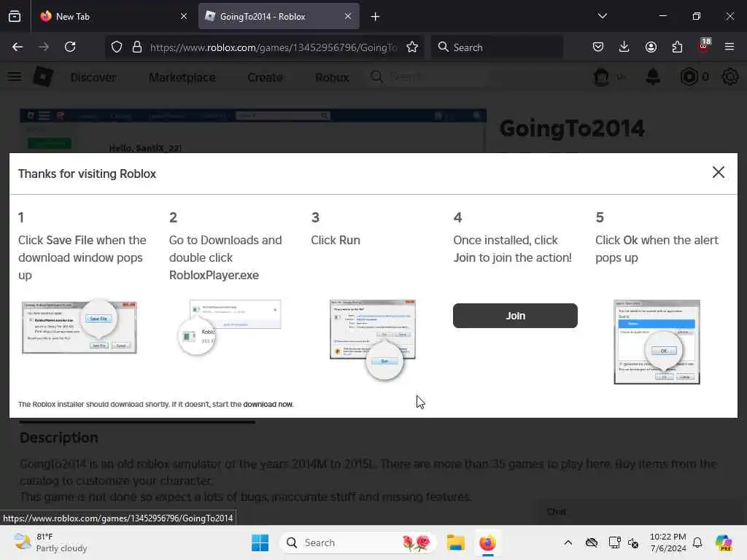The image size is (747, 560).
Task: Open the Firefox account menu
Action: [x=651, y=47]
